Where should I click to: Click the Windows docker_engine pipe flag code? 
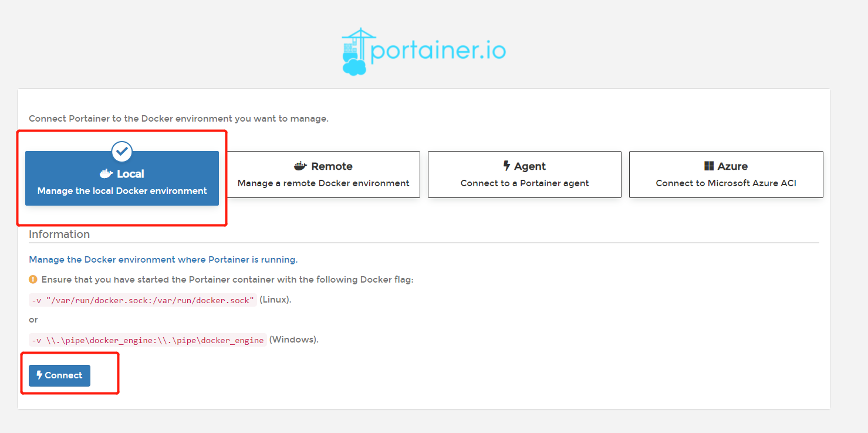148,340
